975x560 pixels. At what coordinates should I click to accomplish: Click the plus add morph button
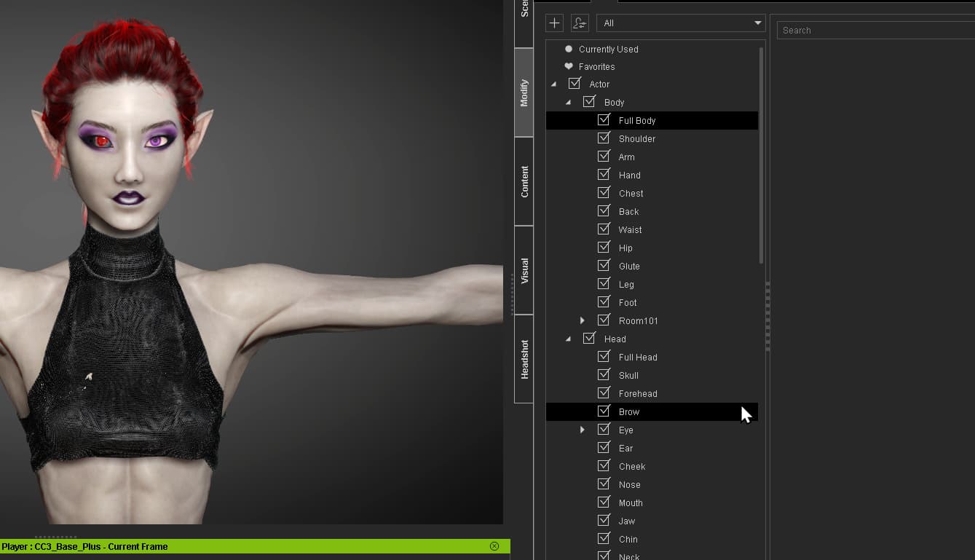[554, 23]
